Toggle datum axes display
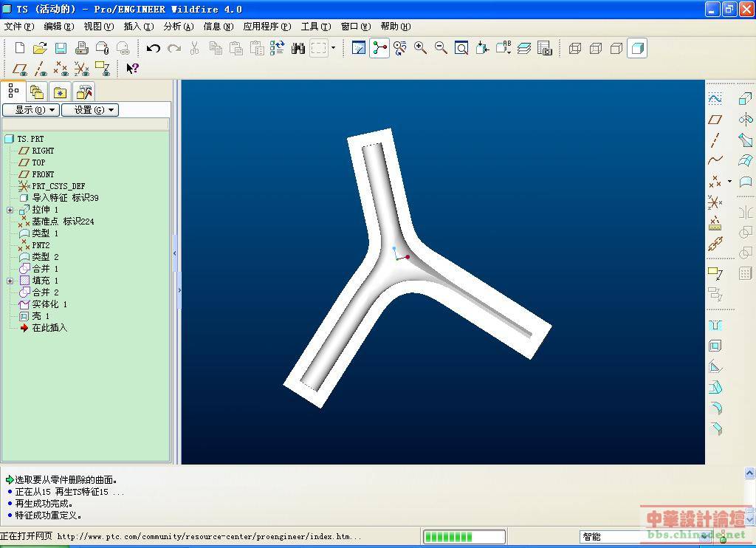Image resolution: width=756 pixels, height=548 pixels. tap(41, 69)
